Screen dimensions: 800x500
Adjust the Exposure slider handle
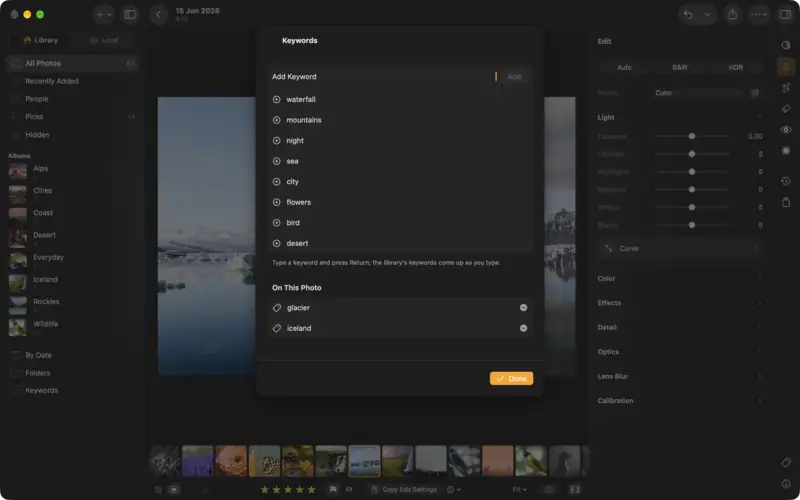[x=692, y=136]
